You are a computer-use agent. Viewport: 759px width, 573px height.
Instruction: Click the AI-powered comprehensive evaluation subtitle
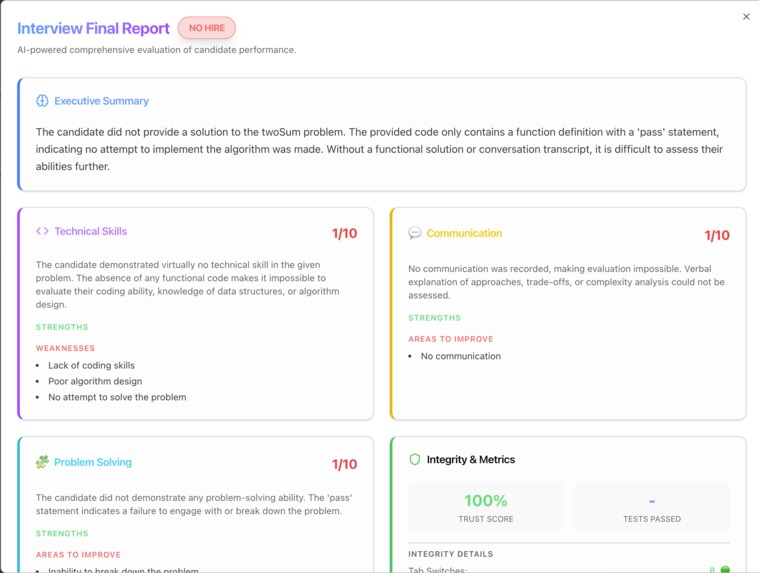pos(157,50)
